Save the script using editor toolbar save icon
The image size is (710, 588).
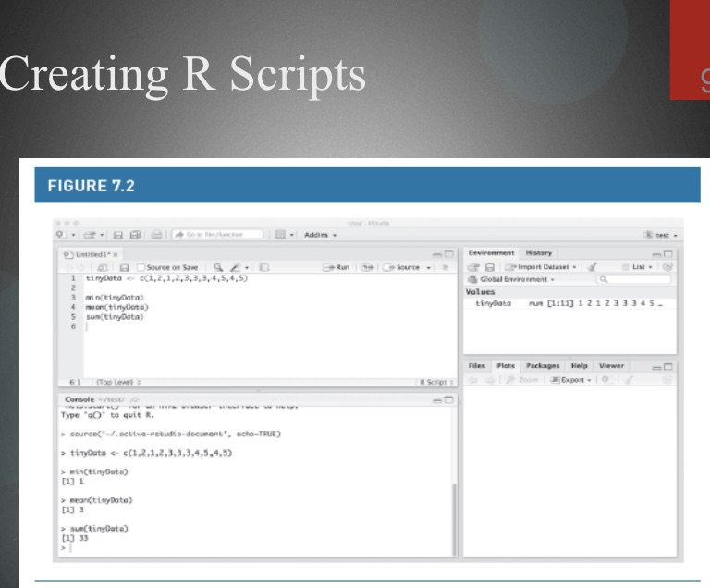click(x=125, y=268)
